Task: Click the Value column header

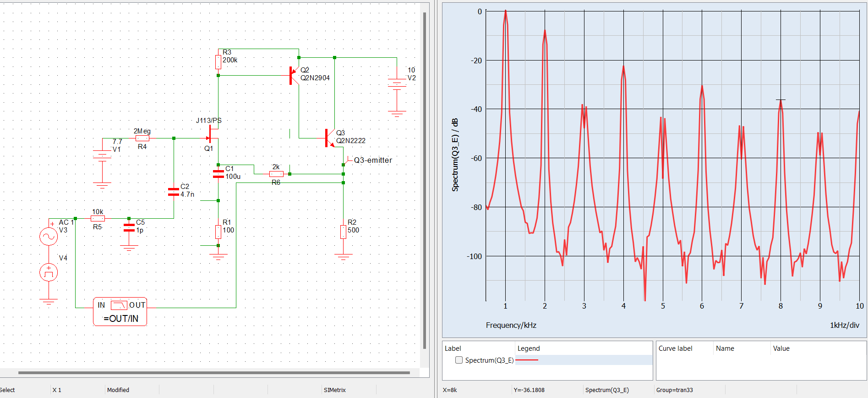Action: [x=781, y=348]
